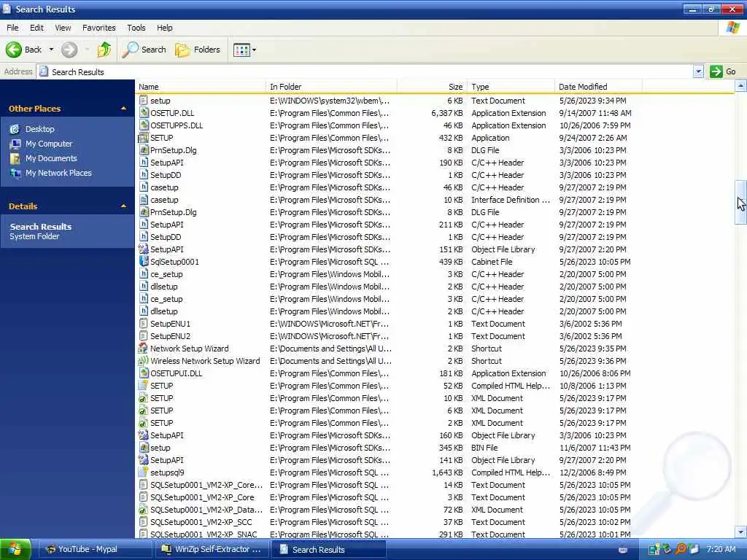
Task: Select the OSETUPUI.DLL file icon
Action: [x=144, y=373]
